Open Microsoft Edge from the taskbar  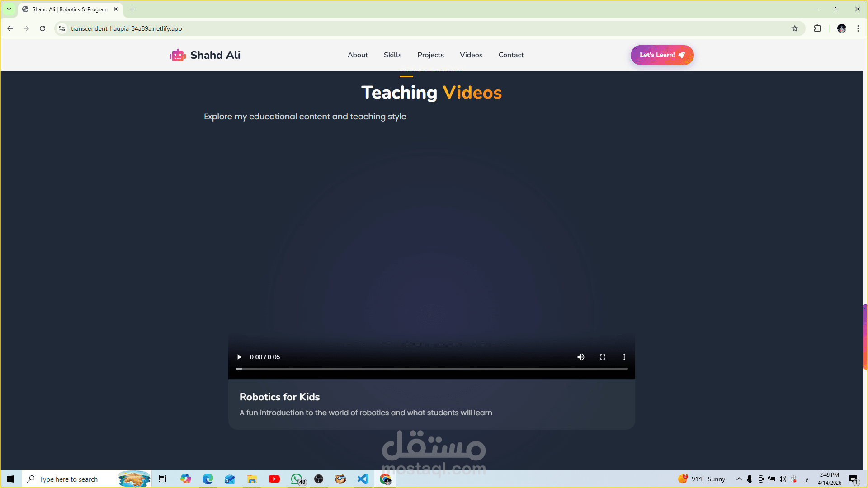click(x=208, y=479)
